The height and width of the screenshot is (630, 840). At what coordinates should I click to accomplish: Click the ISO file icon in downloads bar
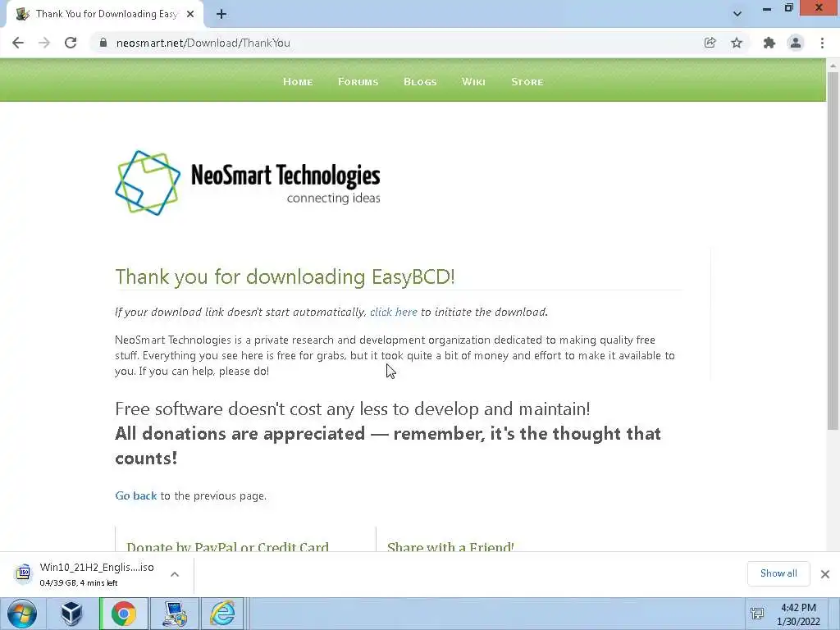coord(23,573)
